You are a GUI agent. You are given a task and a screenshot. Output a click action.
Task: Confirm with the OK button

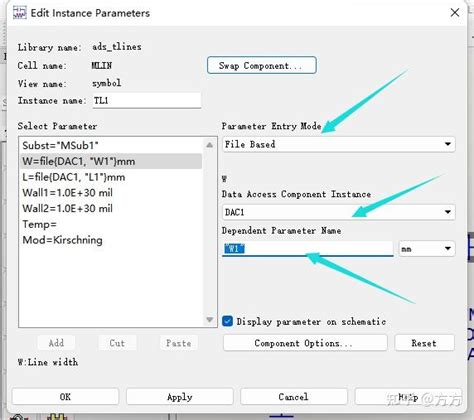click(x=65, y=397)
